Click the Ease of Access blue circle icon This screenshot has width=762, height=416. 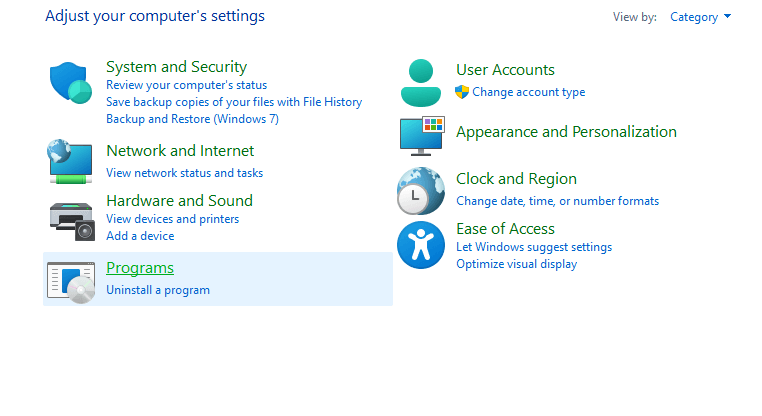[421, 245]
